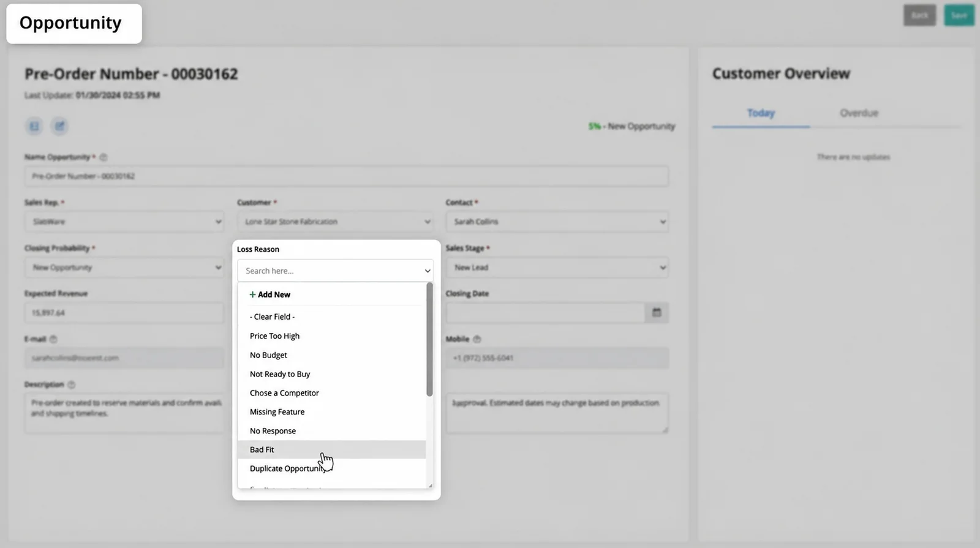The width and height of the screenshot is (980, 548).
Task: Open the Sales Stage dropdown
Action: (x=557, y=268)
